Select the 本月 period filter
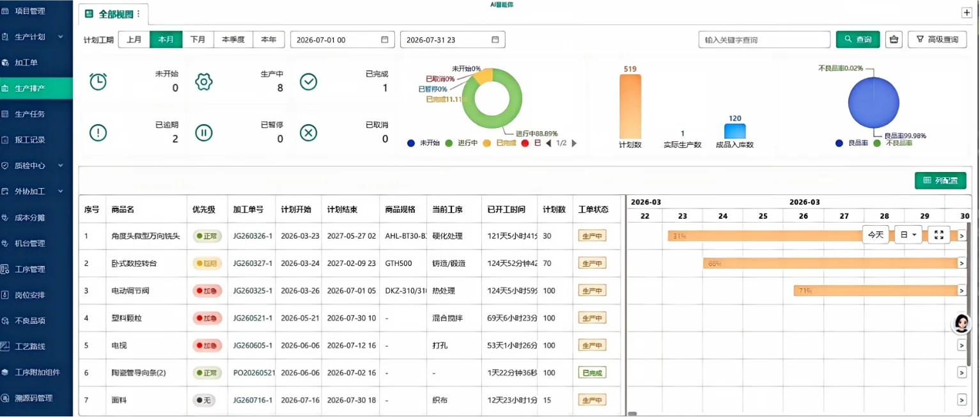 click(166, 40)
